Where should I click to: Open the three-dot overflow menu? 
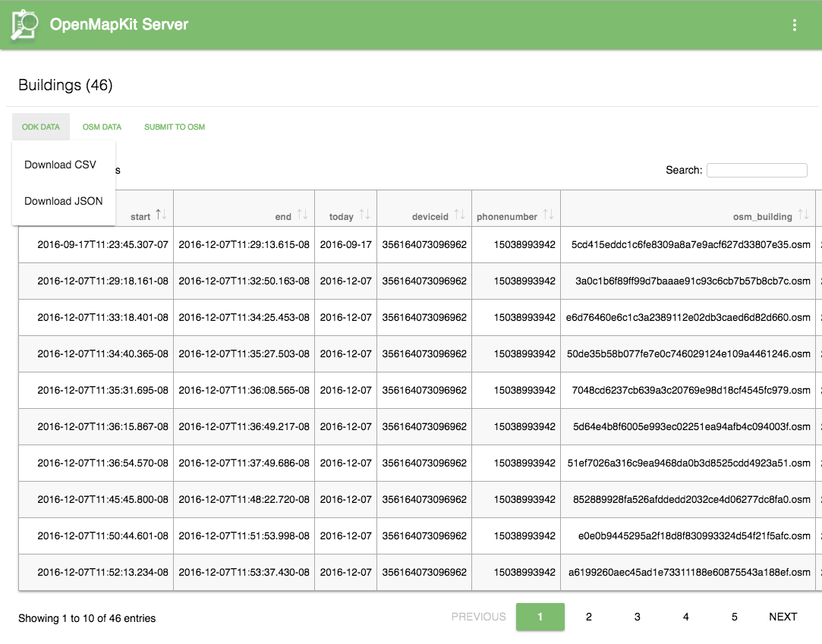click(795, 25)
